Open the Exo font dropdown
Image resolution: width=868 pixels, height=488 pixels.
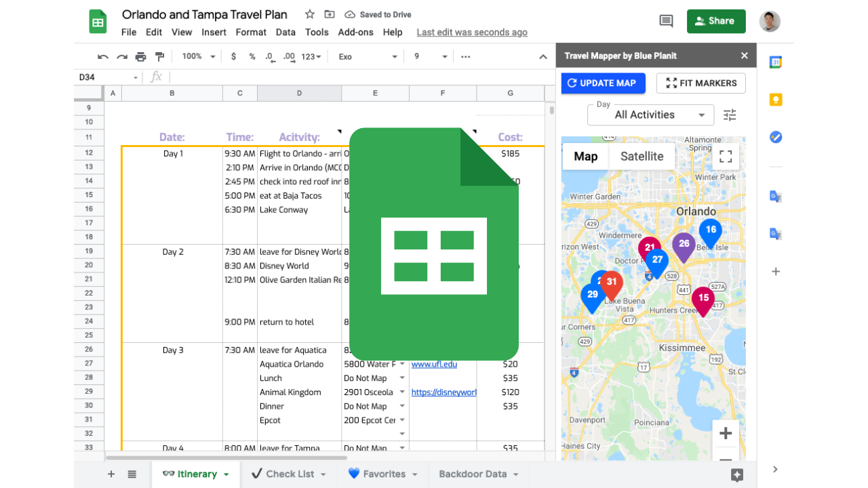pyautogui.click(x=368, y=57)
